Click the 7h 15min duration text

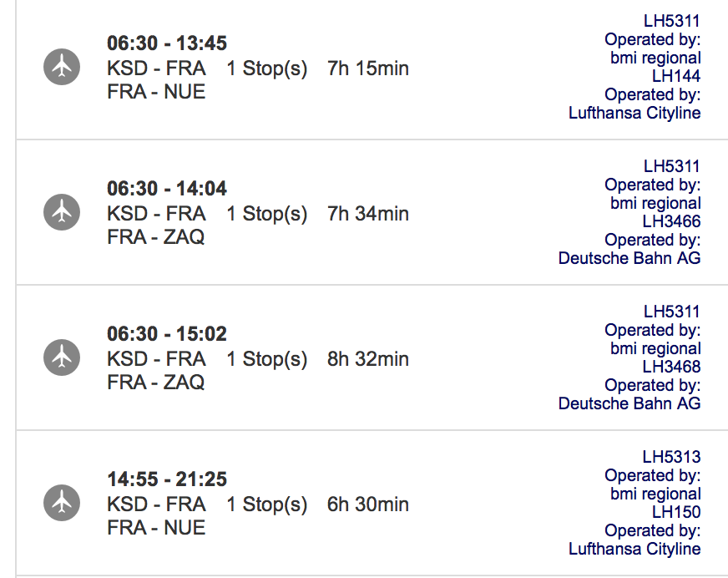tap(368, 68)
